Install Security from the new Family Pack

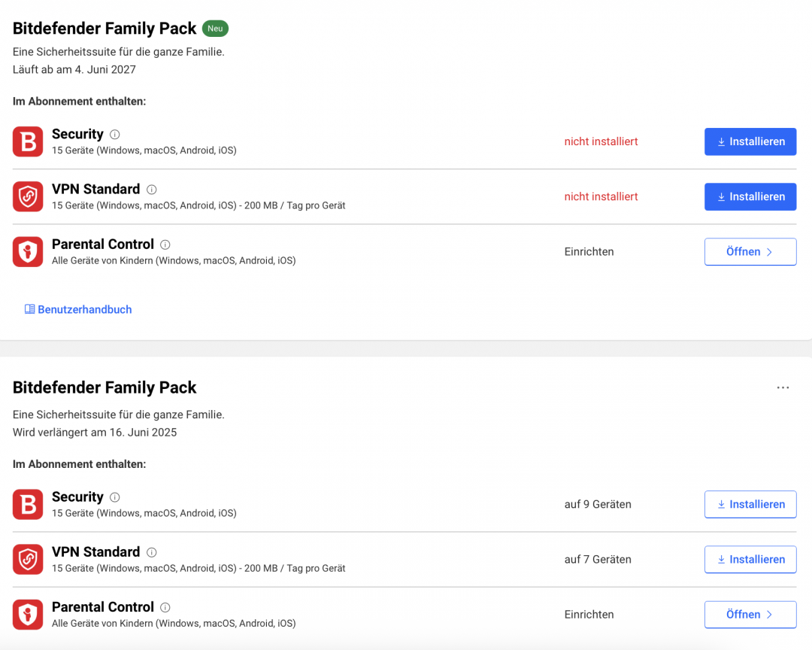pyautogui.click(x=750, y=141)
